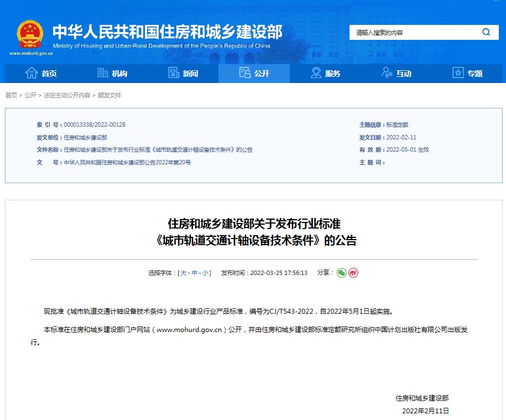
Task: Go to 首页 in the breadcrumb
Action: point(11,95)
